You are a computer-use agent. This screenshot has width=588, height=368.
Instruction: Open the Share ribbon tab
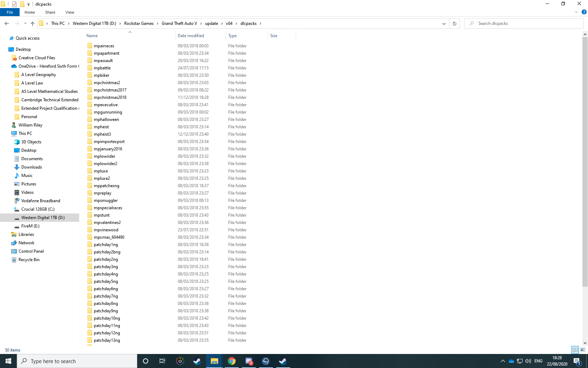tap(50, 12)
